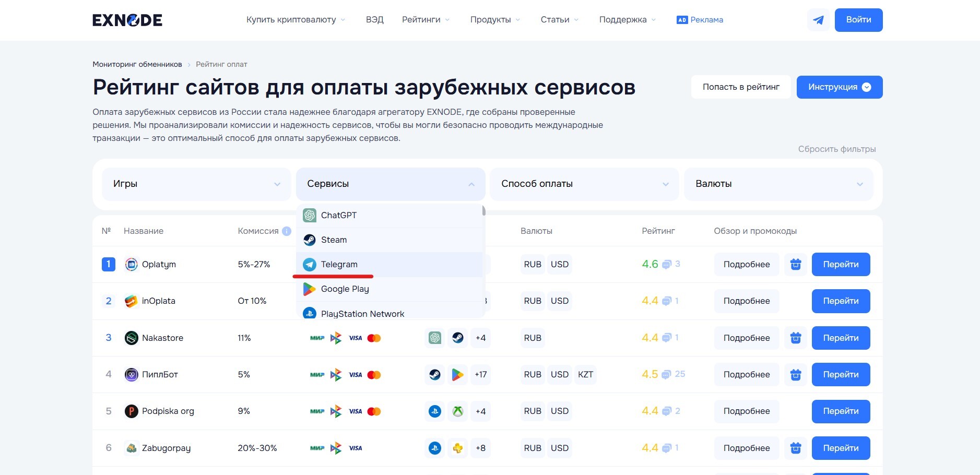The height and width of the screenshot is (475, 980).
Task: Choose Google Play in the services list
Action: (345, 289)
